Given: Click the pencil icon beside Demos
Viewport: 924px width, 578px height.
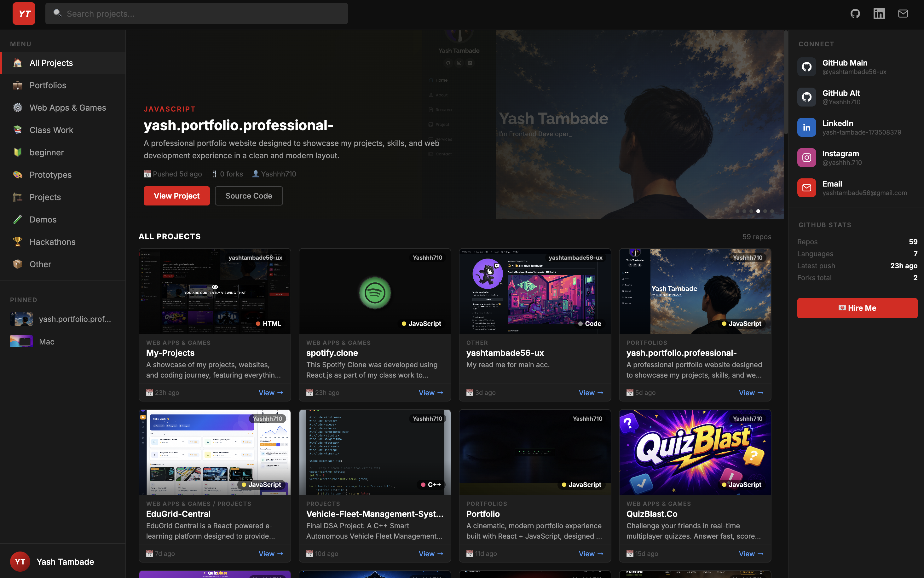Looking at the screenshot, I should tap(18, 219).
